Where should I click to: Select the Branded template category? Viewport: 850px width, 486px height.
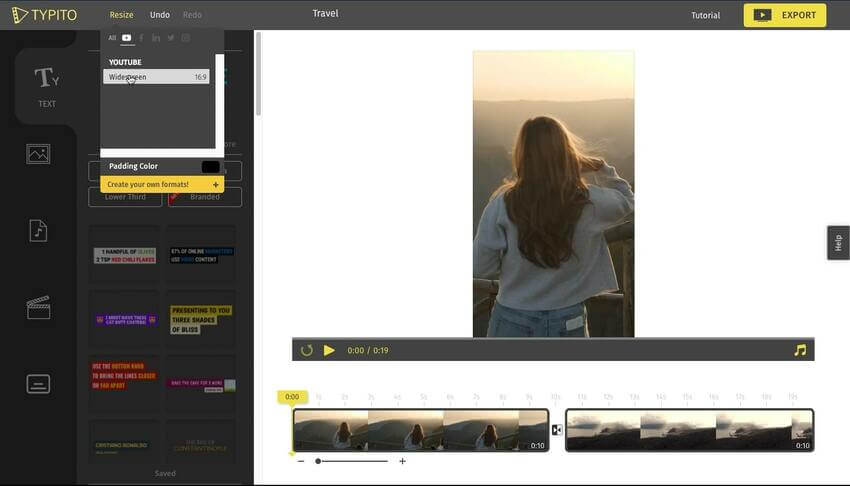click(205, 197)
